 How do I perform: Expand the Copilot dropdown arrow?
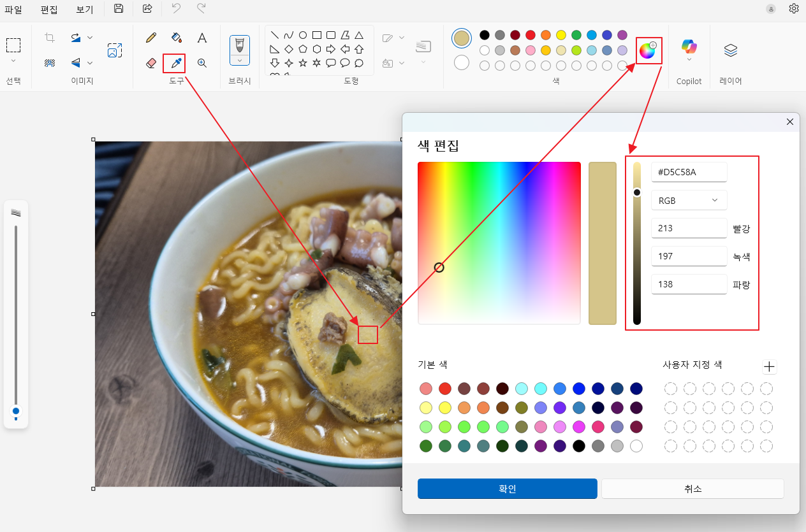point(689,60)
